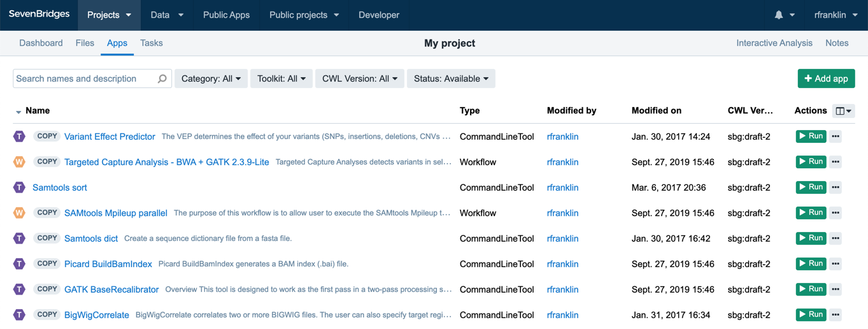
Task: Click the tool icon for BigWigCorrelate
Action: (x=20, y=315)
